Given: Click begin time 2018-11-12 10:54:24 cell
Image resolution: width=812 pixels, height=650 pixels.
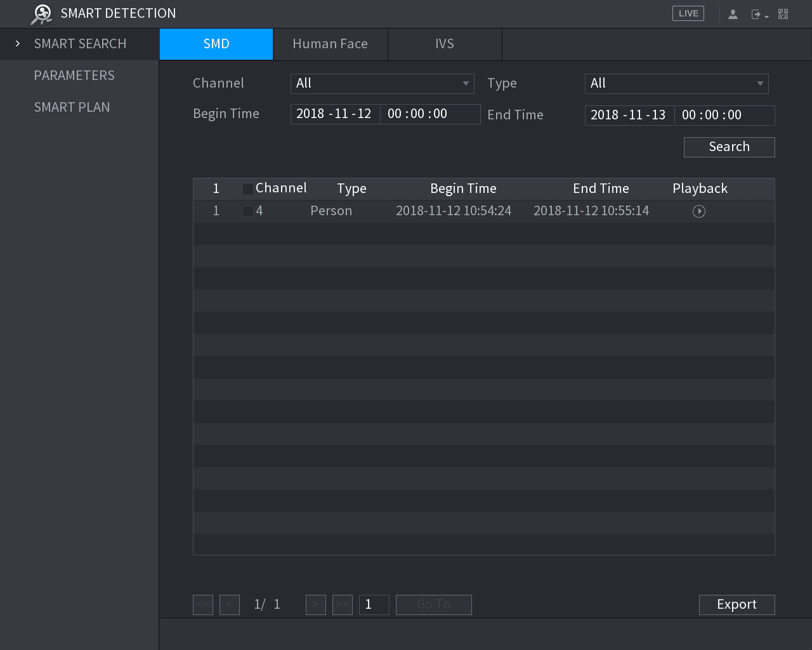Looking at the screenshot, I should point(454,211).
